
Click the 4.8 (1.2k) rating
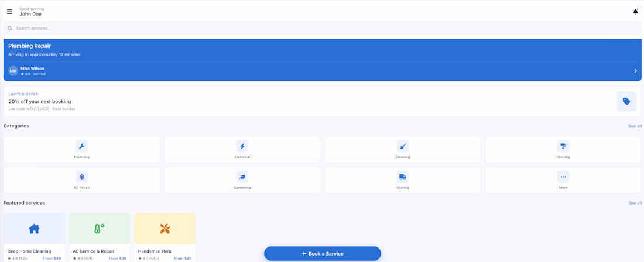click(x=18, y=258)
